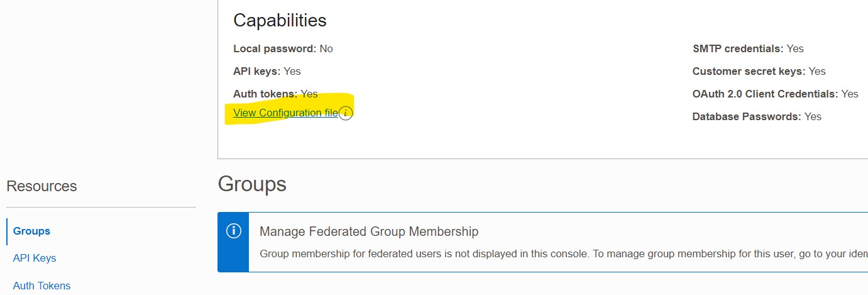Click the federated users group membership description
Image resolution: width=868 pixels, height=295 pixels.
click(x=564, y=254)
